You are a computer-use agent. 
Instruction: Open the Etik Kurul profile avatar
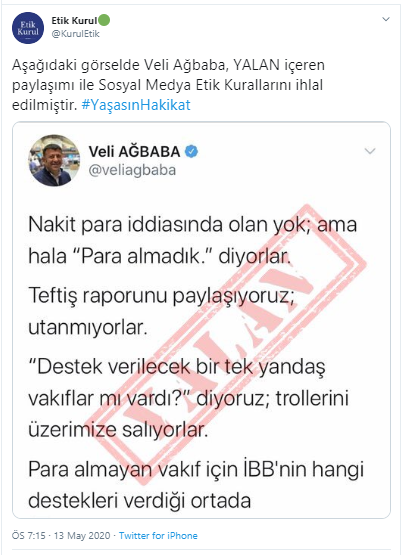28,28
